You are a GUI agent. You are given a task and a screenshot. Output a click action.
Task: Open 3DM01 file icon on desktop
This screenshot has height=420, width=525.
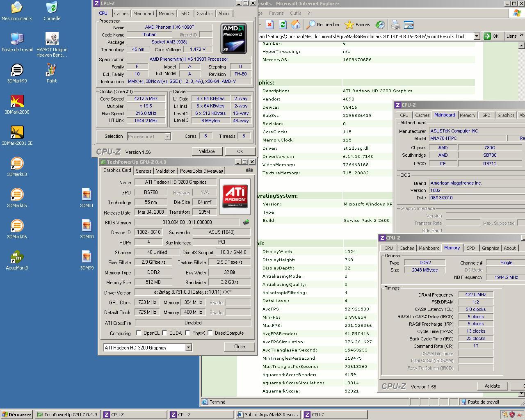[x=87, y=198]
